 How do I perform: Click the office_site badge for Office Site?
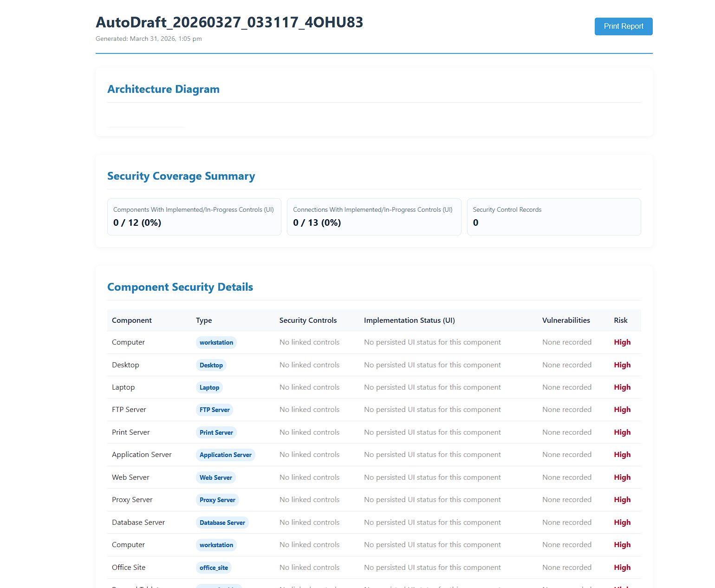tap(213, 568)
